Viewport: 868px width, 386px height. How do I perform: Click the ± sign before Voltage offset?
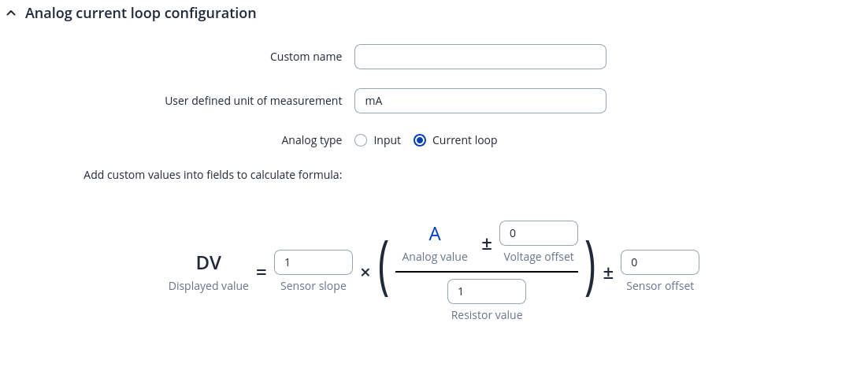pos(487,244)
